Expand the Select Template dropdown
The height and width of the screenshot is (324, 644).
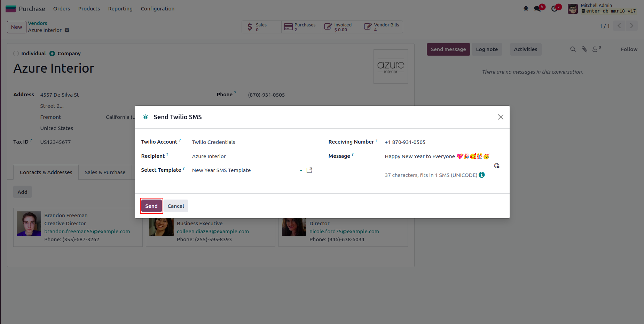coord(301,171)
